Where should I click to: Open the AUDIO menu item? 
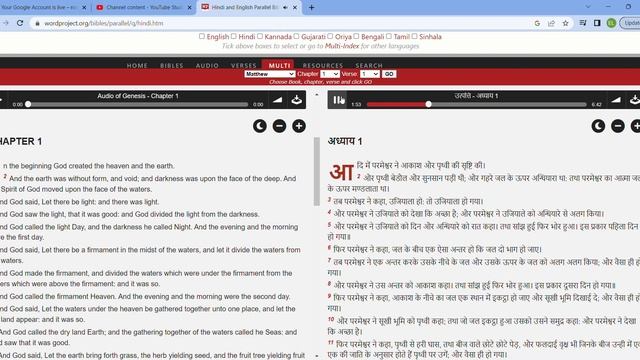207,65
